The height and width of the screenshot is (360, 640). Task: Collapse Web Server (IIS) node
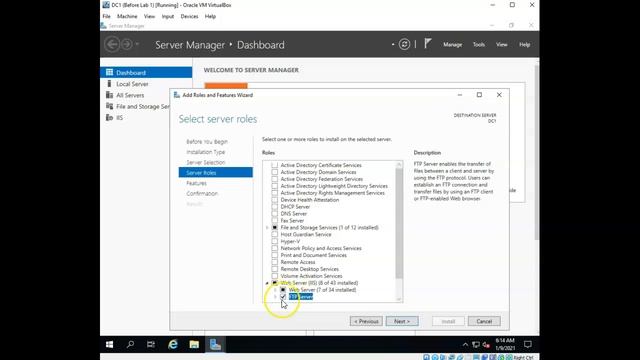(267, 283)
